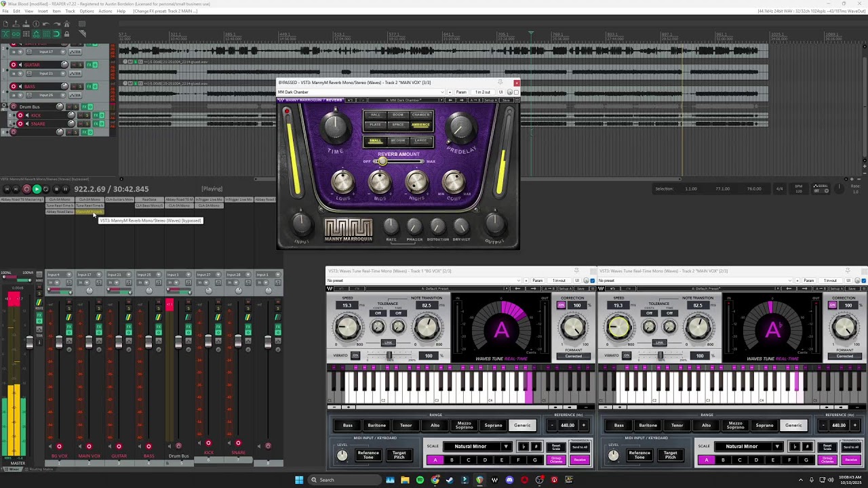
Task: Open the BG VOX Tune scale dropdown
Action: click(477, 447)
